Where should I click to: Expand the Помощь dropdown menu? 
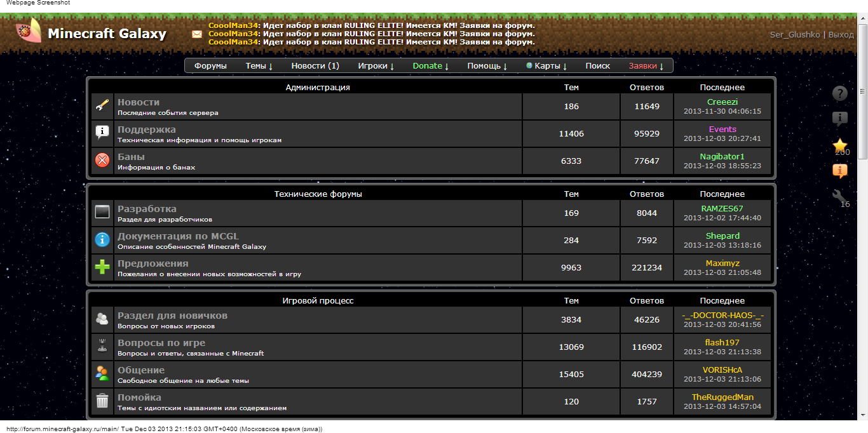pos(487,66)
